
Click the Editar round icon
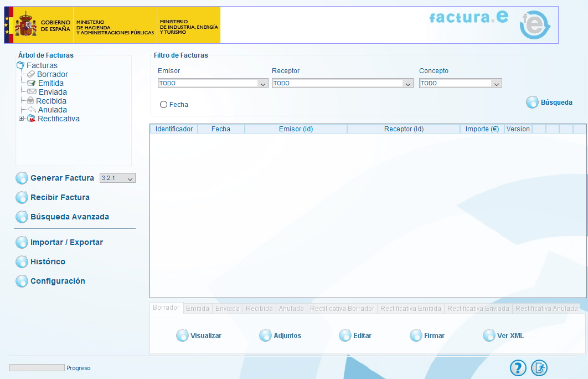[x=345, y=335]
